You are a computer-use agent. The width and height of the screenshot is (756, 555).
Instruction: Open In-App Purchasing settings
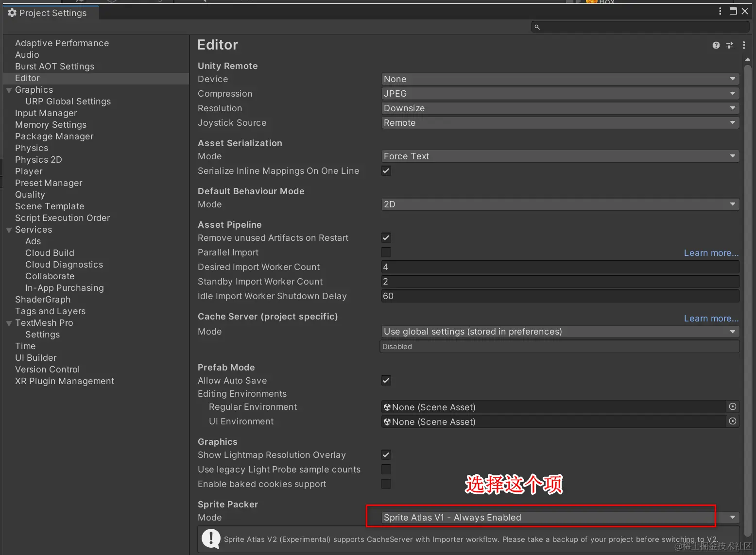pyautogui.click(x=65, y=288)
